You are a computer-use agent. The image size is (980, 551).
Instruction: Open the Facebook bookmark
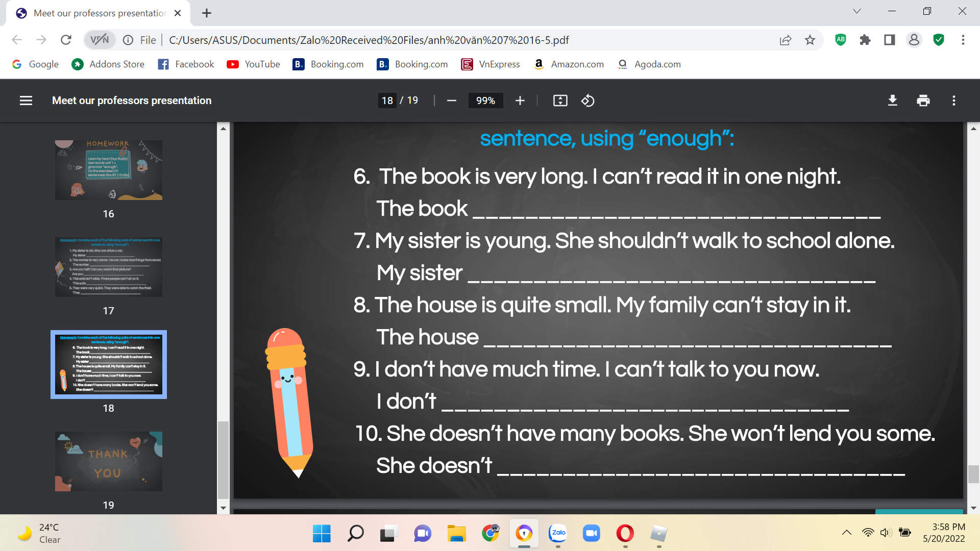(186, 64)
